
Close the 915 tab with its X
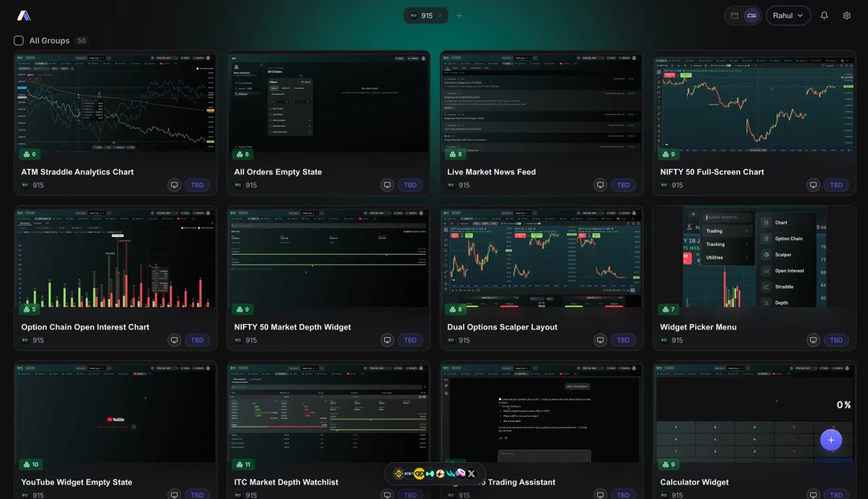tap(440, 15)
